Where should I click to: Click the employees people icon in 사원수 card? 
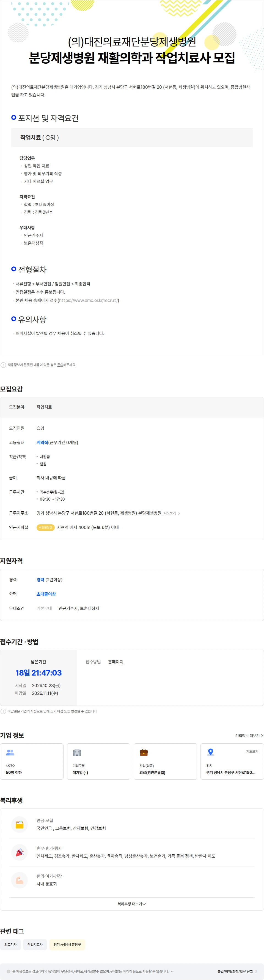click(x=10, y=752)
